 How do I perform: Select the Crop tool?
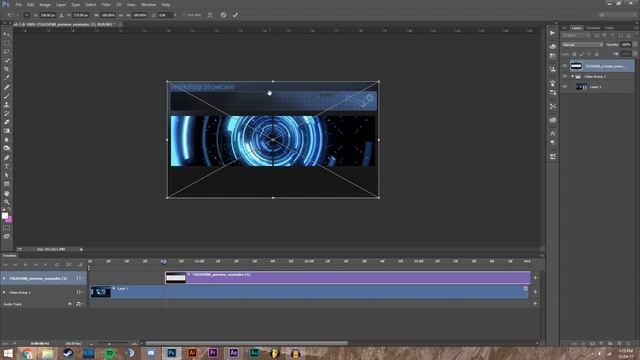click(x=7, y=69)
